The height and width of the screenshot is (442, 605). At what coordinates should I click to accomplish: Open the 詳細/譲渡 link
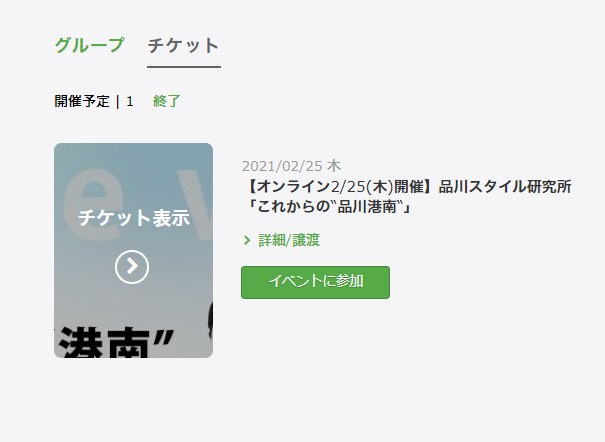pyautogui.click(x=289, y=241)
